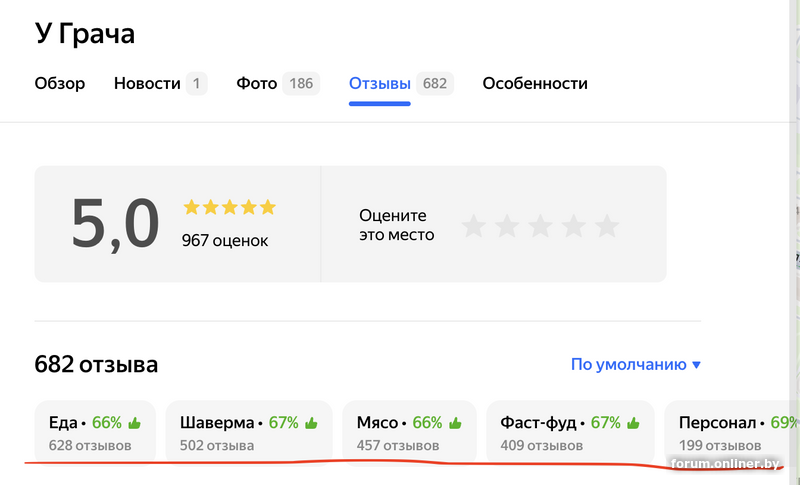Click the thumbs-up icon on Фаст-фуд chip
This screenshot has height=485, width=800.
[x=634, y=423]
